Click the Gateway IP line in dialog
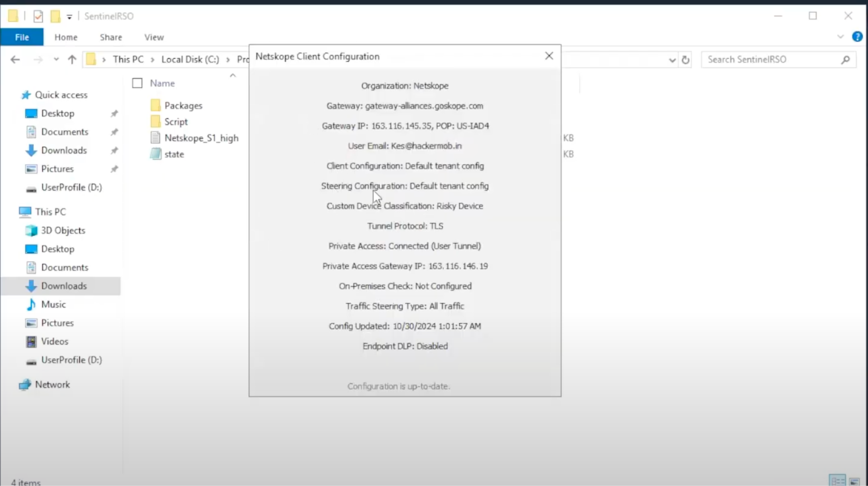 (x=405, y=126)
